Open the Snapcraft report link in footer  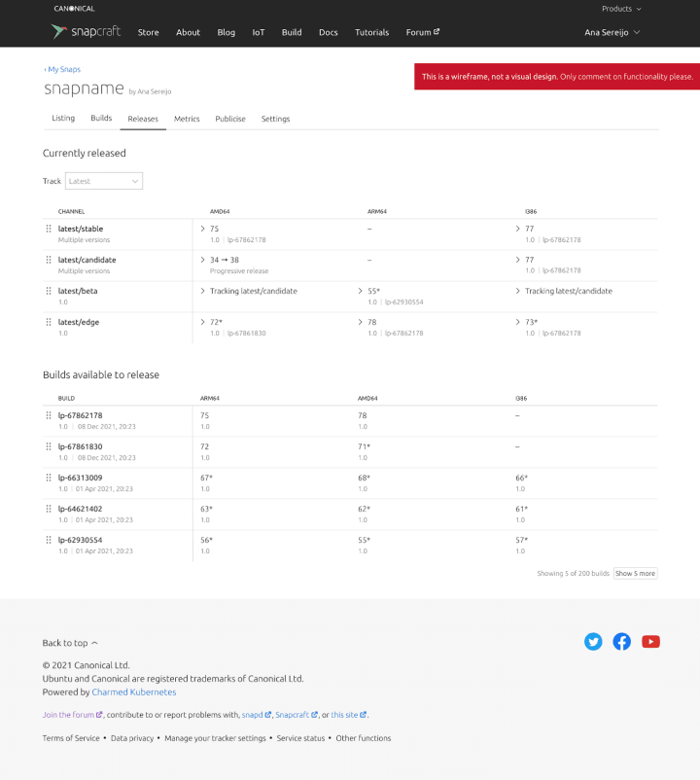pos(297,715)
